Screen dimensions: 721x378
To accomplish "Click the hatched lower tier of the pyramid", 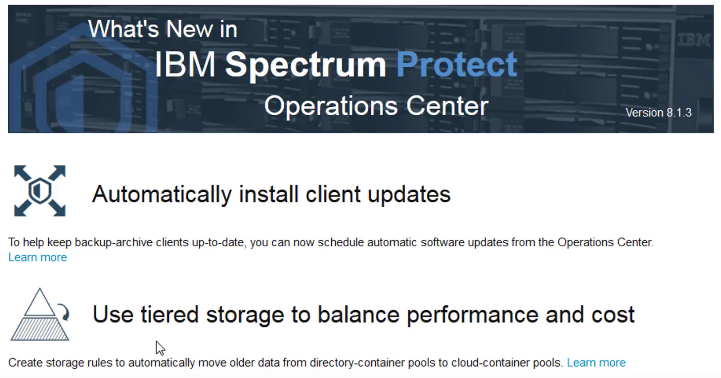I will [x=40, y=329].
